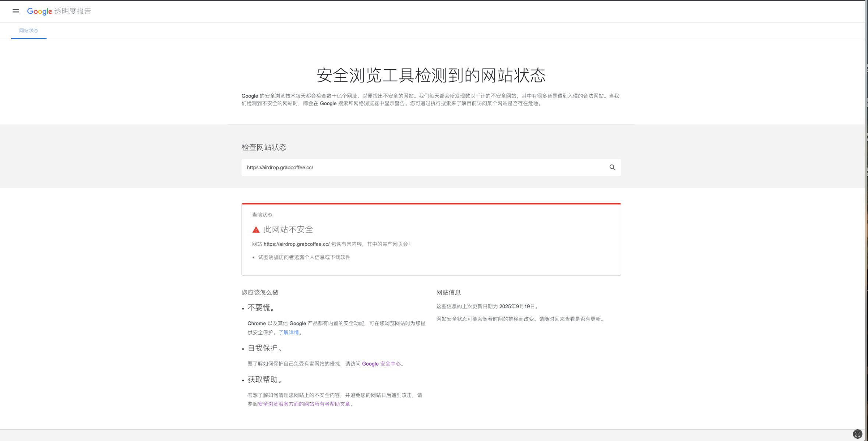Open the 安全浏览服务方面的网站所有者帮助文章 link

coord(304,404)
